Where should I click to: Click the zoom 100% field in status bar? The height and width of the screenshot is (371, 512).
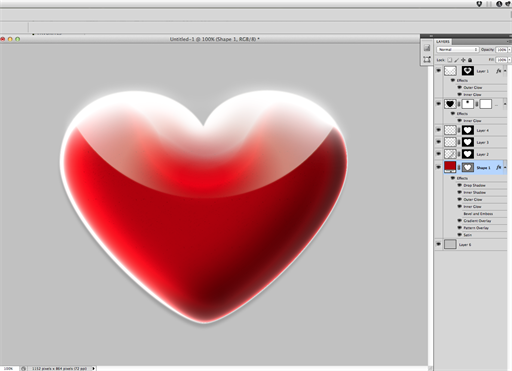pyautogui.click(x=9, y=368)
